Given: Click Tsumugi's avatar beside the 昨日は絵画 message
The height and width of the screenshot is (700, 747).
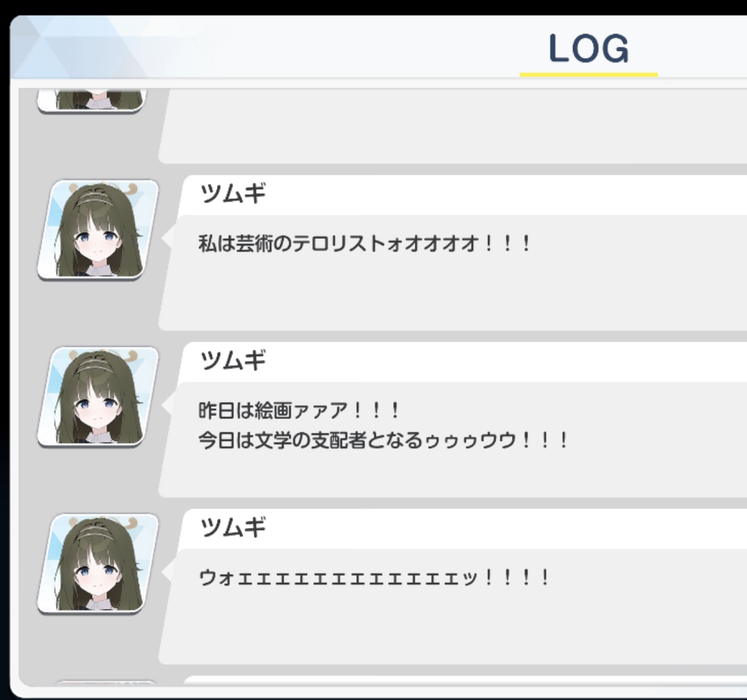Looking at the screenshot, I should (98, 397).
